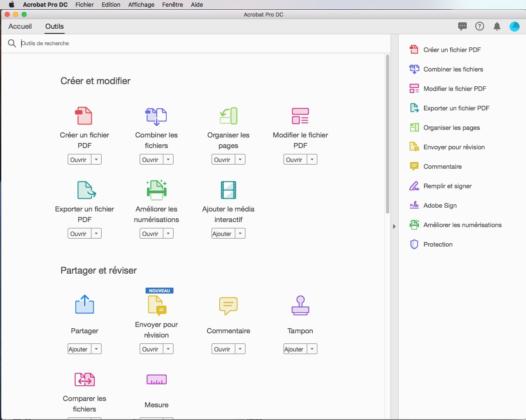The image size is (526, 420).
Task: Switch to the Accueil tab
Action: click(20, 27)
